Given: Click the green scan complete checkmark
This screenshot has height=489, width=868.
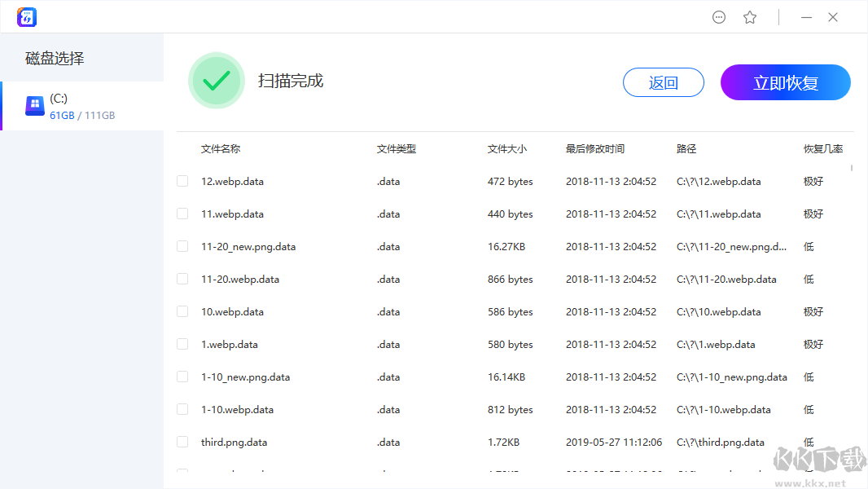Looking at the screenshot, I should click(217, 81).
